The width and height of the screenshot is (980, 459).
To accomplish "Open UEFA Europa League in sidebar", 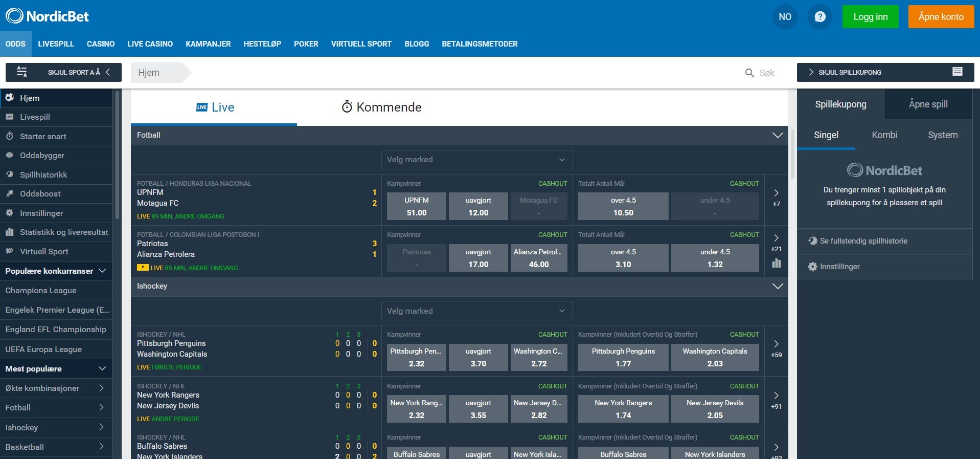I will point(43,349).
